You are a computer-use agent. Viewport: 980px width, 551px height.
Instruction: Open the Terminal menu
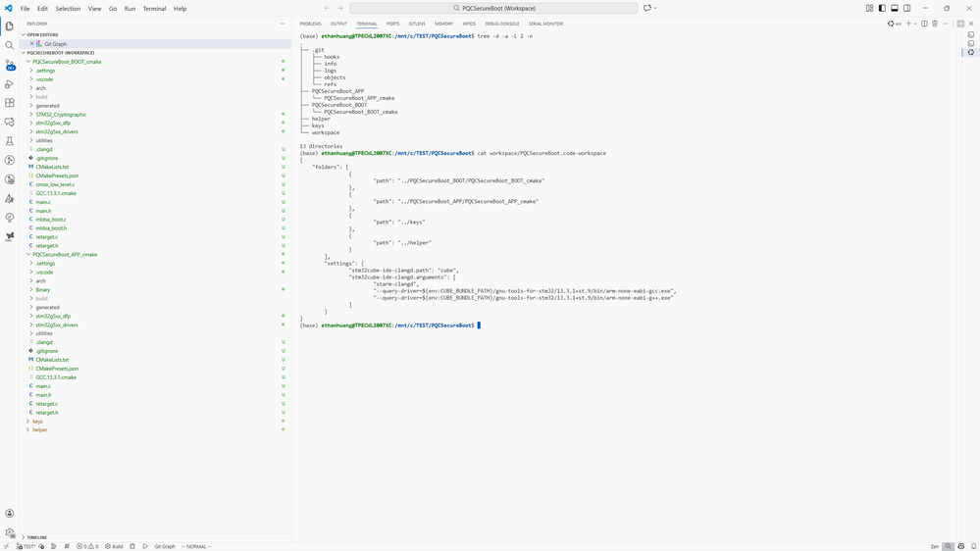coord(154,9)
